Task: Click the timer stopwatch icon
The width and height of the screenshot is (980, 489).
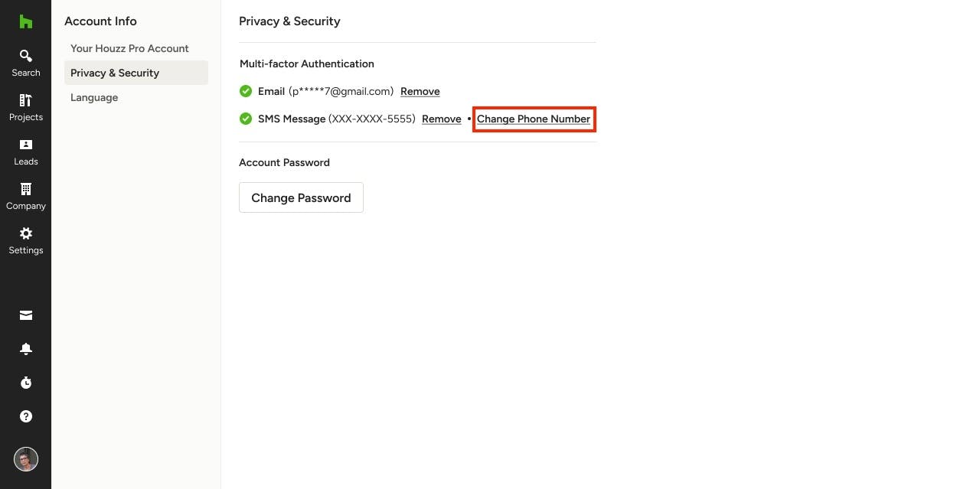Action: [x=25, y=383]
